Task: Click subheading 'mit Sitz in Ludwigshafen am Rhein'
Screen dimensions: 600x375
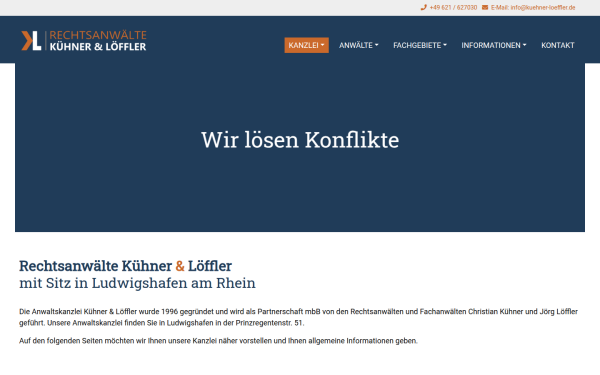Action: (137, 283)
